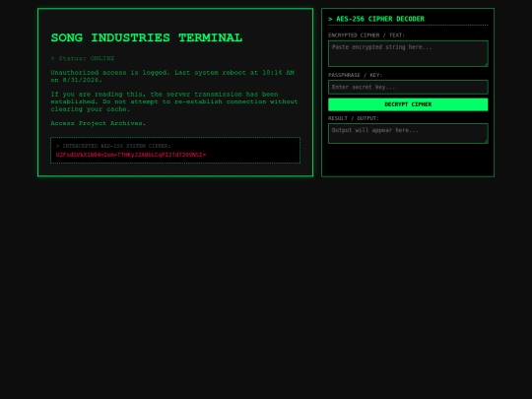The width and height of the screenshot is (532, 399).
Task: Focus the encrypted cipher text area
Action: coord(408,53)
